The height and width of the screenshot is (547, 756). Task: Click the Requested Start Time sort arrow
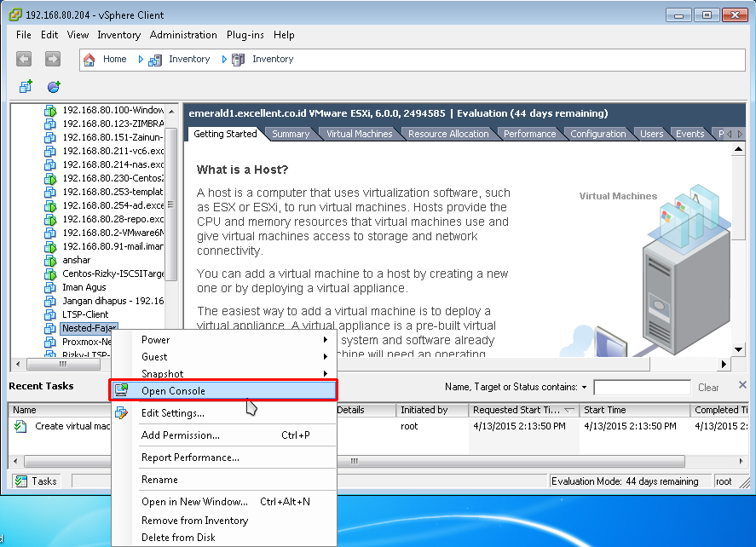click(569, 410)
